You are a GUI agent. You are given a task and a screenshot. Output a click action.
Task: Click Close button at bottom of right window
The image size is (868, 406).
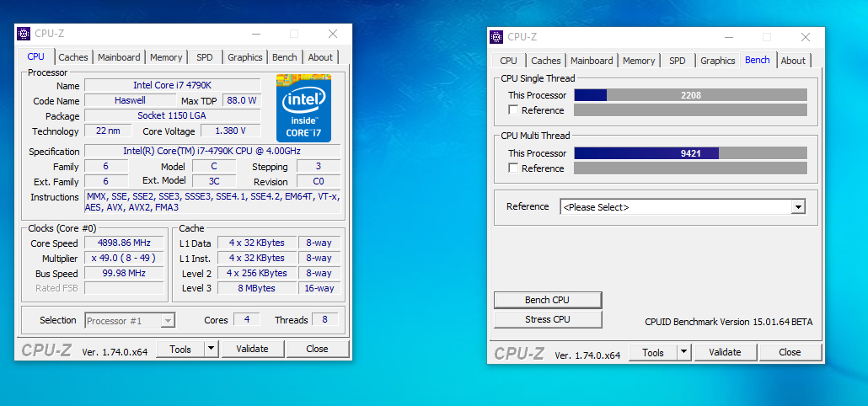(790, 352)
